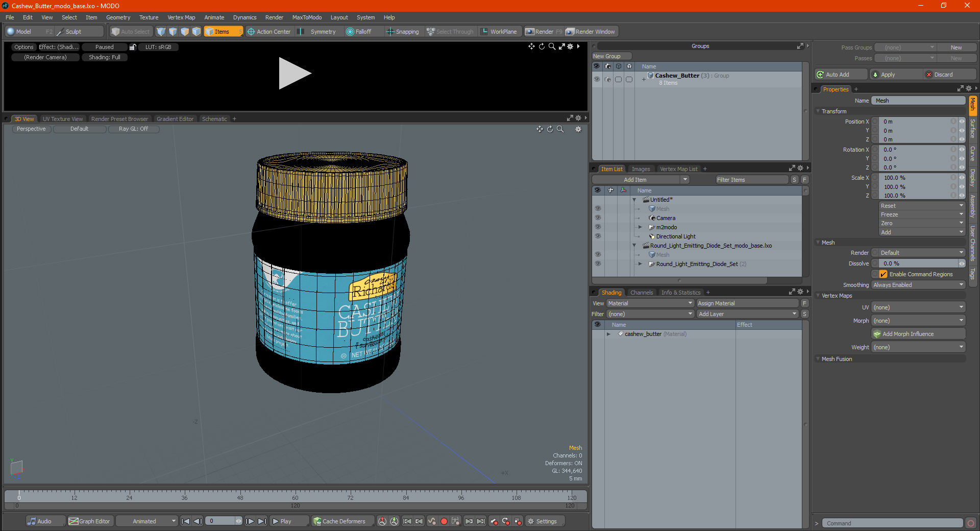Viewport: 980px width, 531px height.
Task: Open Add Layer dropdown
Action: click(747, 314)
